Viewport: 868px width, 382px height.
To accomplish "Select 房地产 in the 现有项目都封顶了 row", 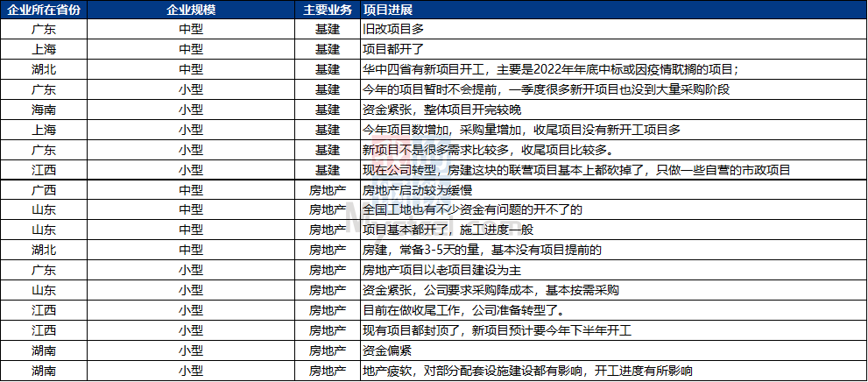I will pos(328,330).
